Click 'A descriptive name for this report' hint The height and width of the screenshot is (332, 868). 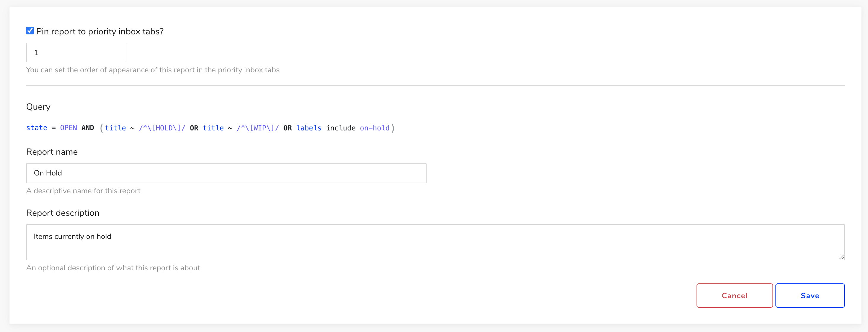(x=83, y=191)
